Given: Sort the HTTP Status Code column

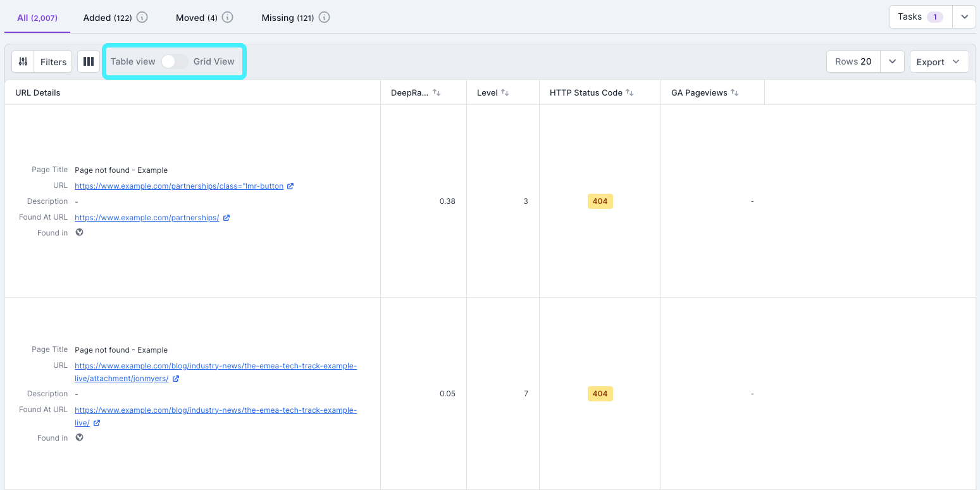Looking at the screenshot, I should tap(630, 92).
